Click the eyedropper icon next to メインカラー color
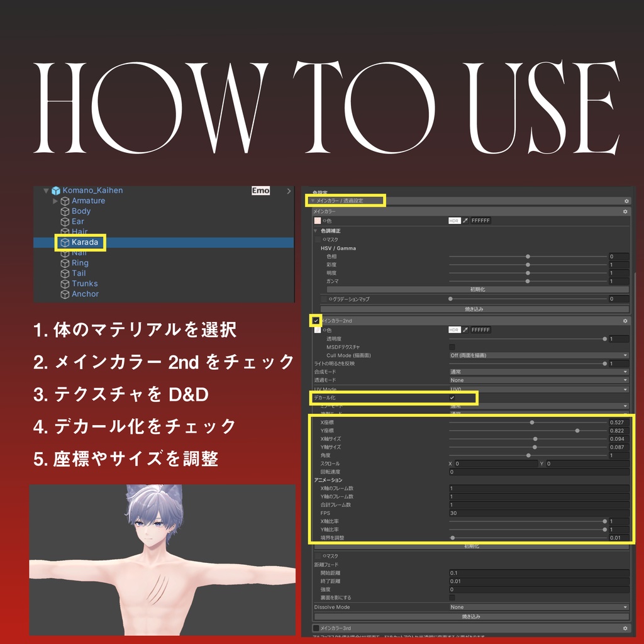644x644 pixels. pos(465,220)
